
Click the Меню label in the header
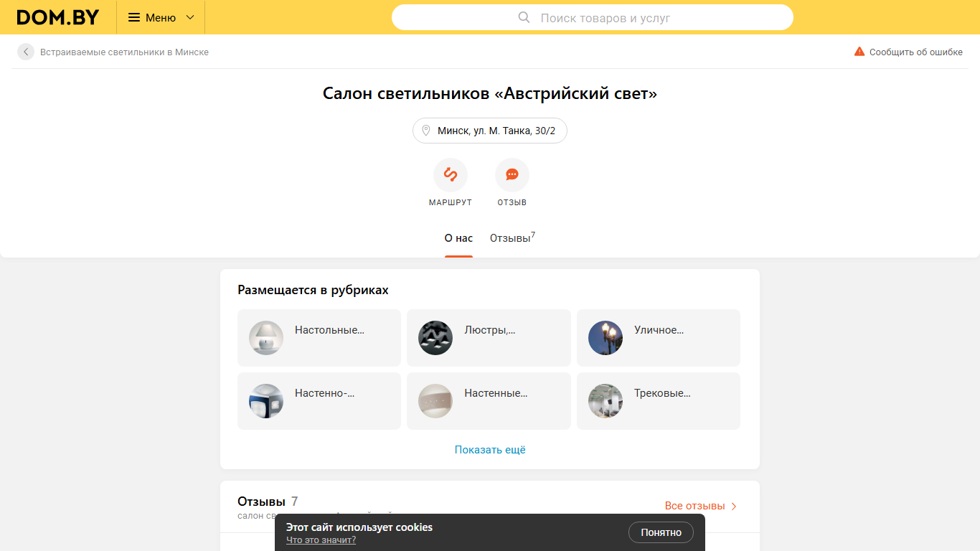point(161,17)
